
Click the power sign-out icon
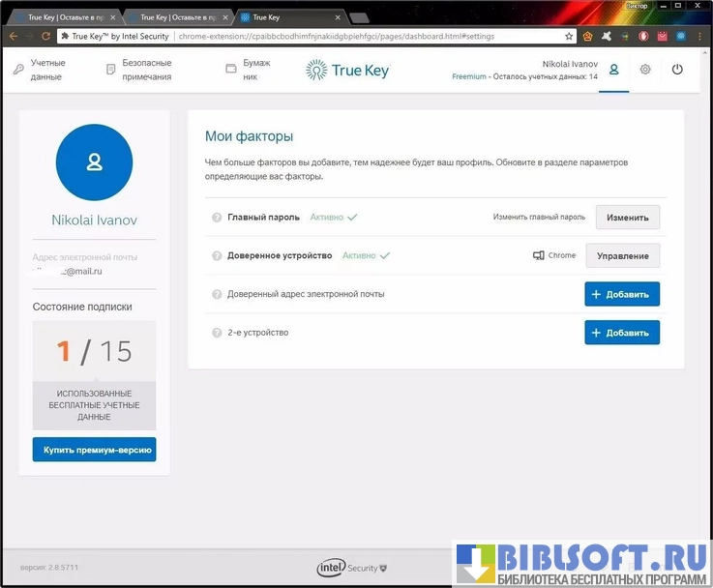coord(677,70)
